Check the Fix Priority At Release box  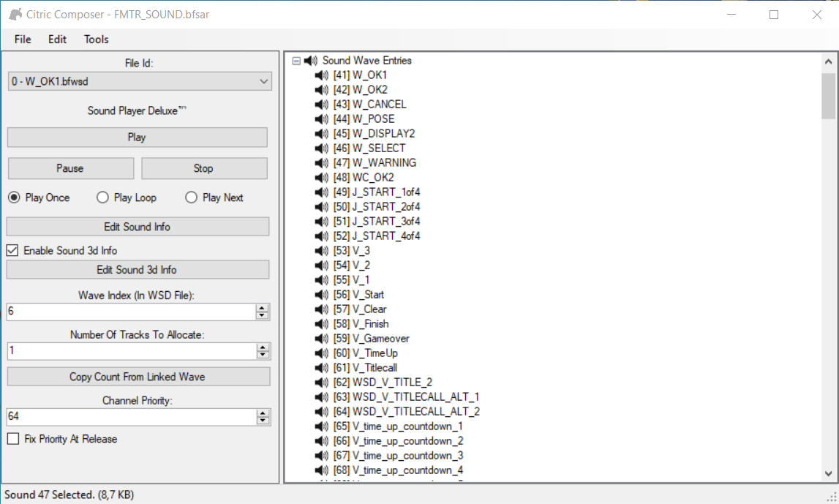coord(12,439)
